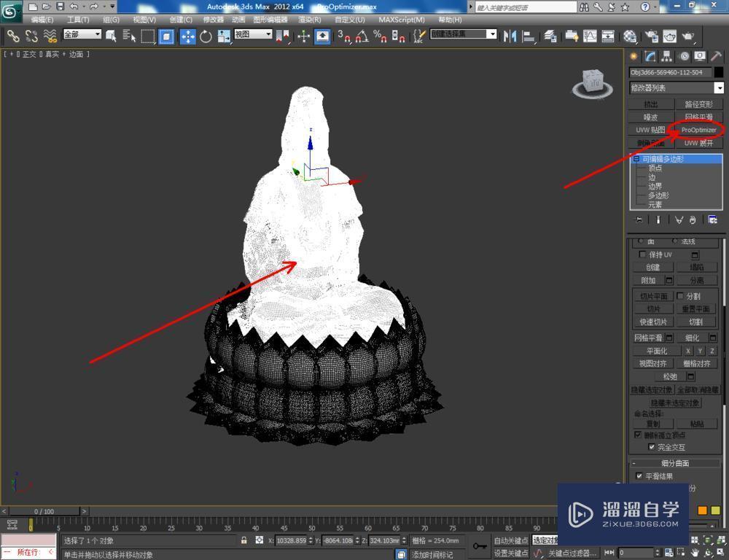The width and height of the screenshot is (729, 560).
Task: Disable the 平滑结果 checkbox
Action: [x=639, y=475]
